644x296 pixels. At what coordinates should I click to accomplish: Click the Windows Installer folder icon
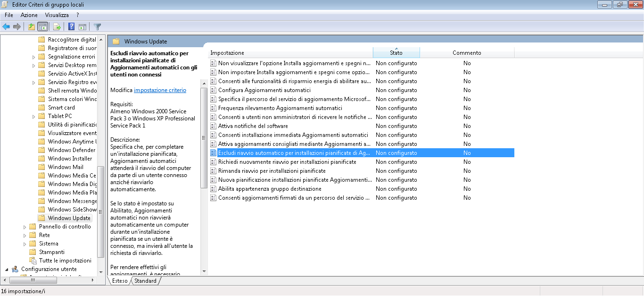tap(41, 159)
